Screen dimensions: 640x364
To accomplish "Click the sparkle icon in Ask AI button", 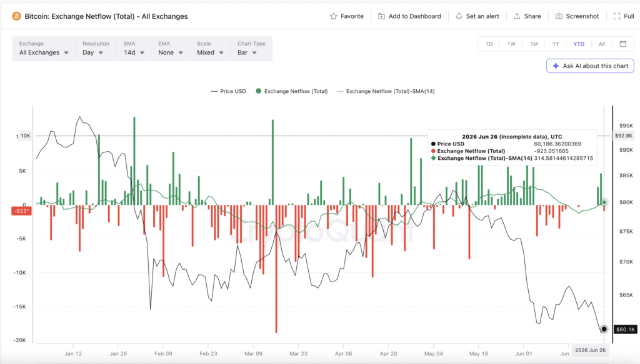I will [x=556, y=66].
